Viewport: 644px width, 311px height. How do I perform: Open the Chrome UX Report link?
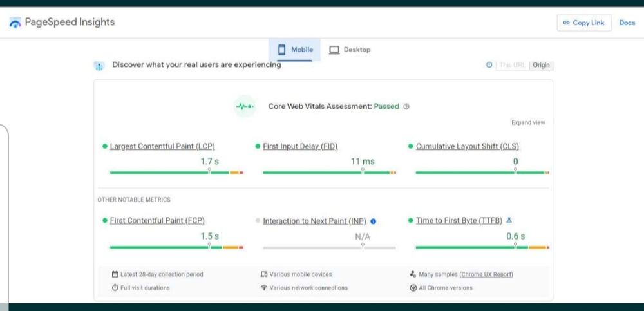click(487, 274)
